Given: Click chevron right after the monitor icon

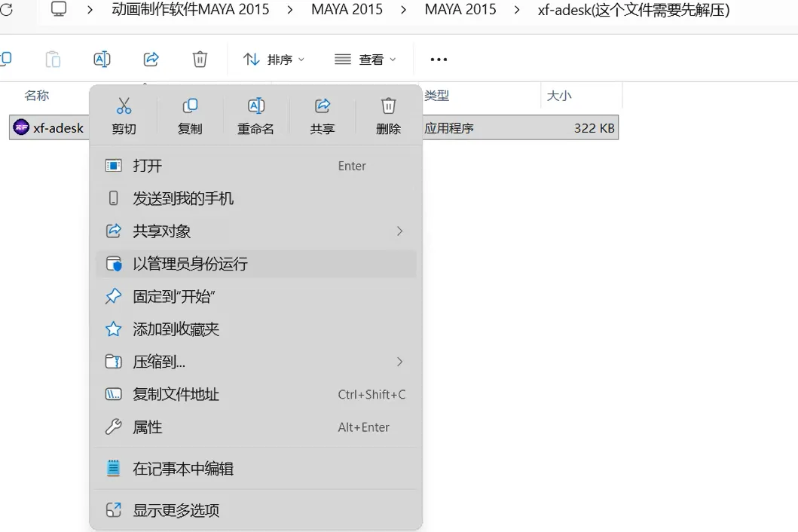Looking at the screenshot, I should 90,10.
